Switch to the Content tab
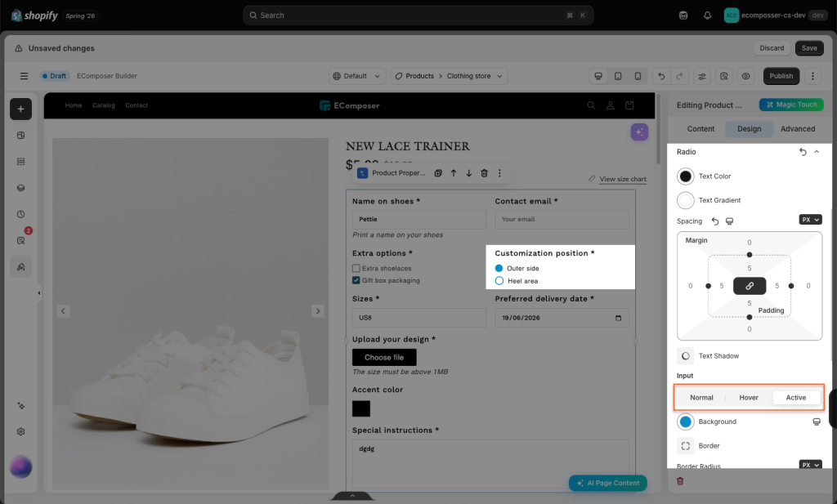Viewport: 837px width, 504px height. click(x=700, y=129)
